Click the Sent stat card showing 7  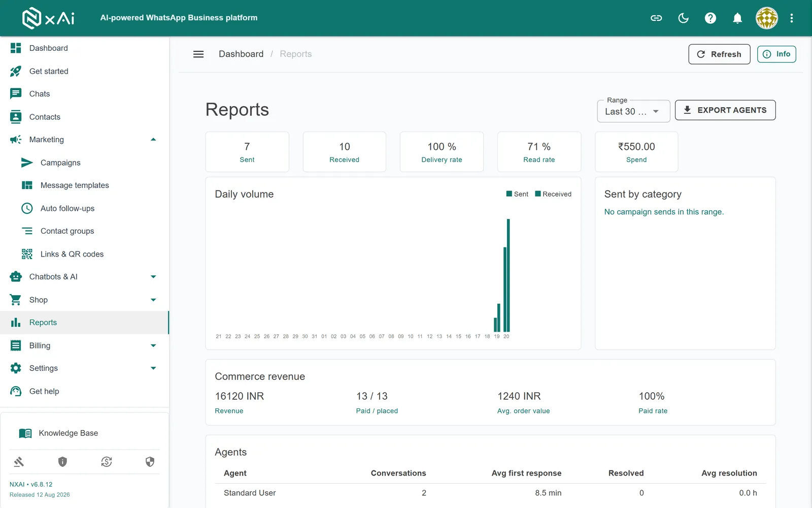coord(247,152)
